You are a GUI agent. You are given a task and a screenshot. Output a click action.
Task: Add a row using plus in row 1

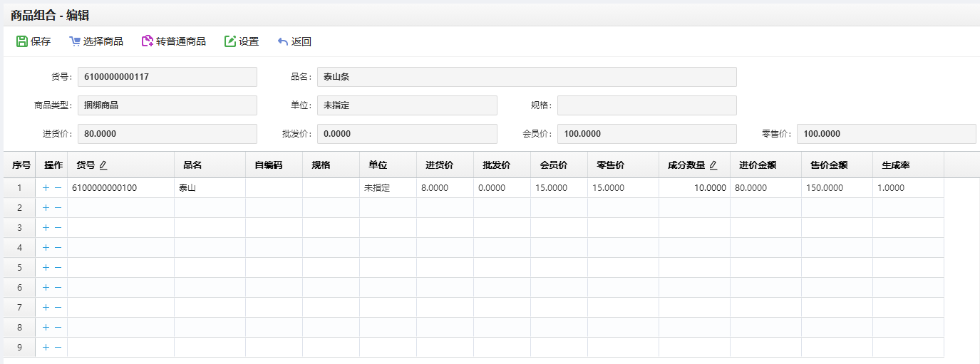click(x=46, y=188)
